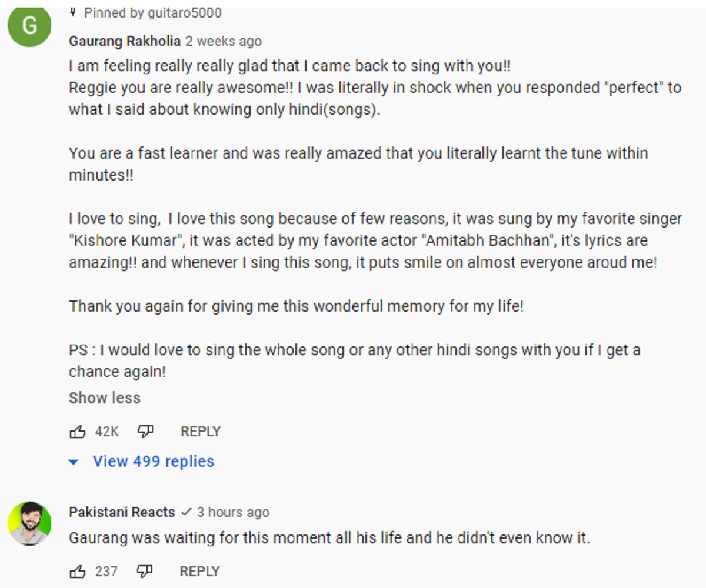Click the 42K like count

[x=107, y=432]
